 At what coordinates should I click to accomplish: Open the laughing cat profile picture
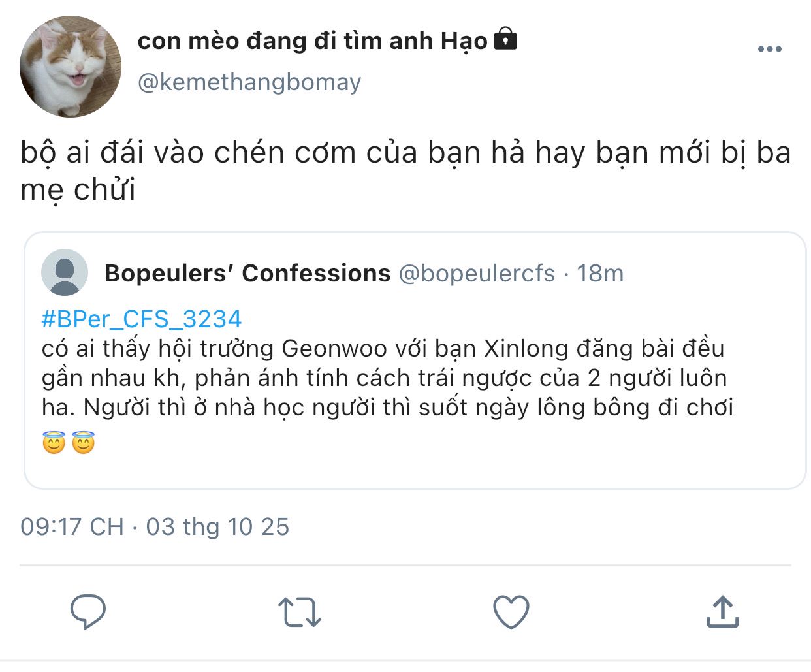[71, 67]
